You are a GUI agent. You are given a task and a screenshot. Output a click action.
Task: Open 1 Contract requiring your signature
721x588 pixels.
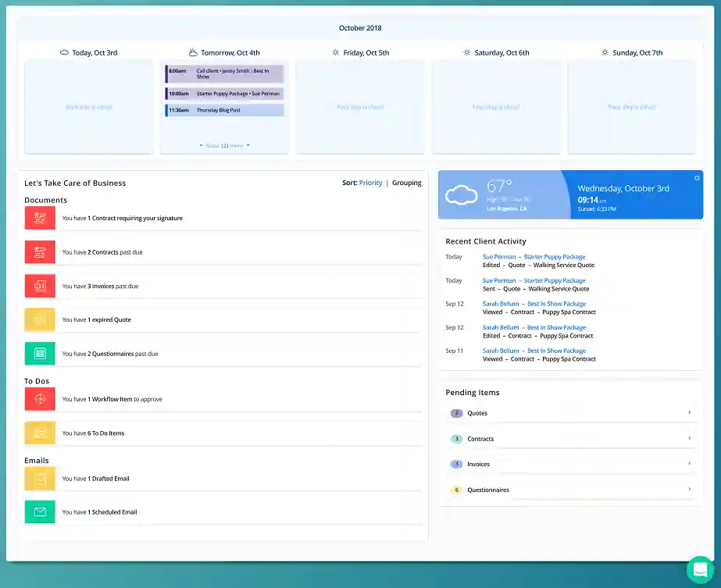click(223, 218)
